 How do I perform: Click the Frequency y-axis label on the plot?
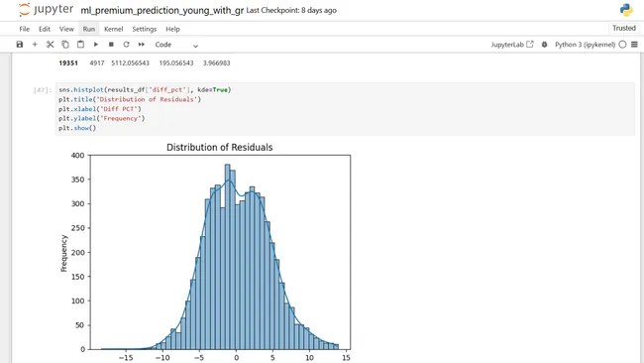coord(63,253)
